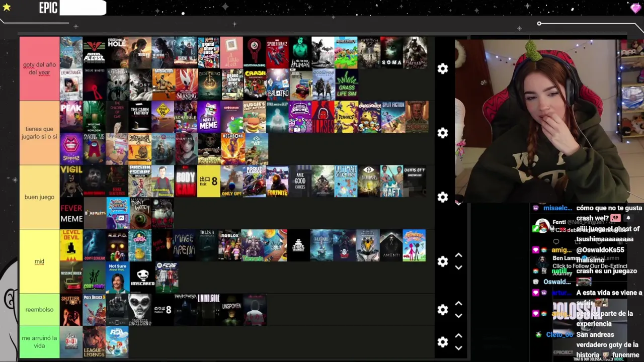This screenshot has width=644, height=362.
Task: Move the 'mid' tier down one row
Action: point(458,267)
